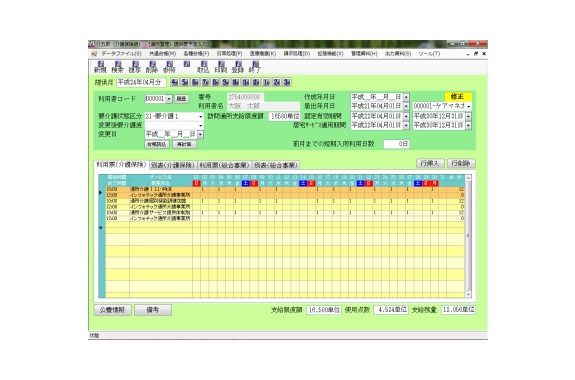Switch to the 利用票(総合事業) tab
Image resolution: width=575 pixels, height=380 pixels.
(224, 165)
